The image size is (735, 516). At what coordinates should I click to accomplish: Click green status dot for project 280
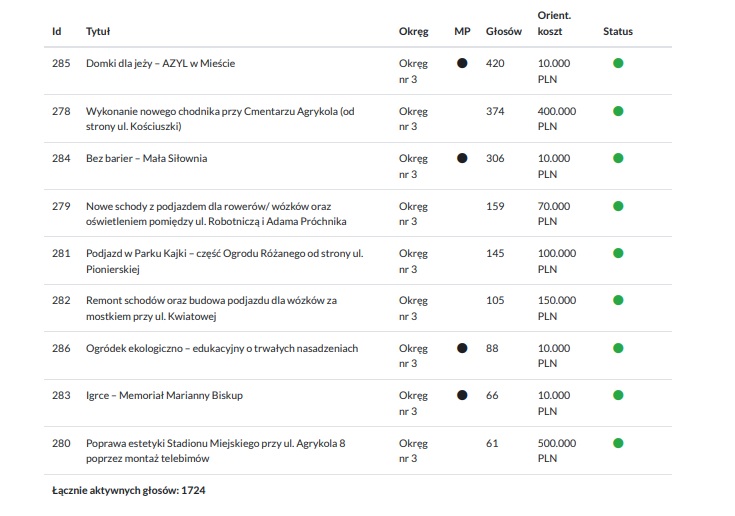618,443
